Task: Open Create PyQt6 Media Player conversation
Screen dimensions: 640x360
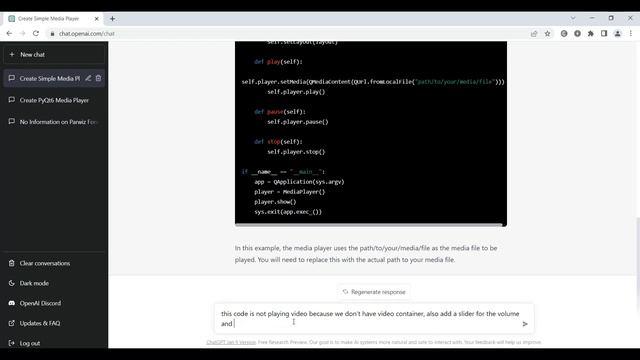Action: point(54,100)
